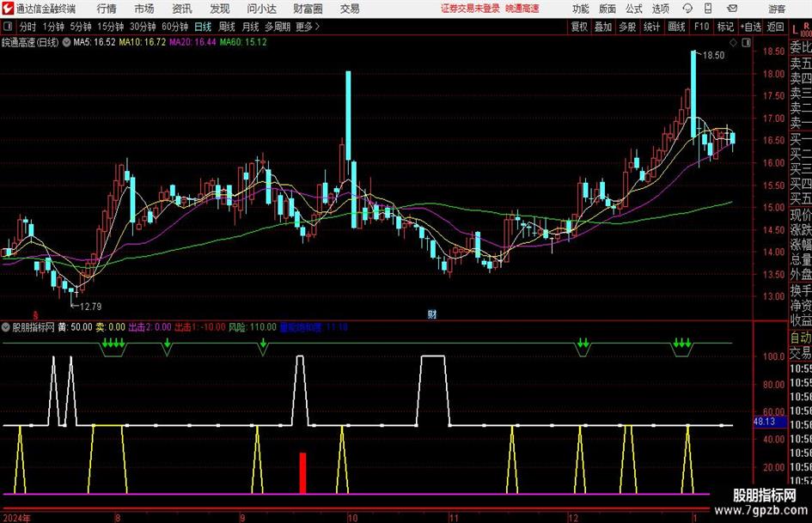812x523 pixels.
Task: Open the 市场 menu
Action: pyautogui.click(x=144, y=9)
